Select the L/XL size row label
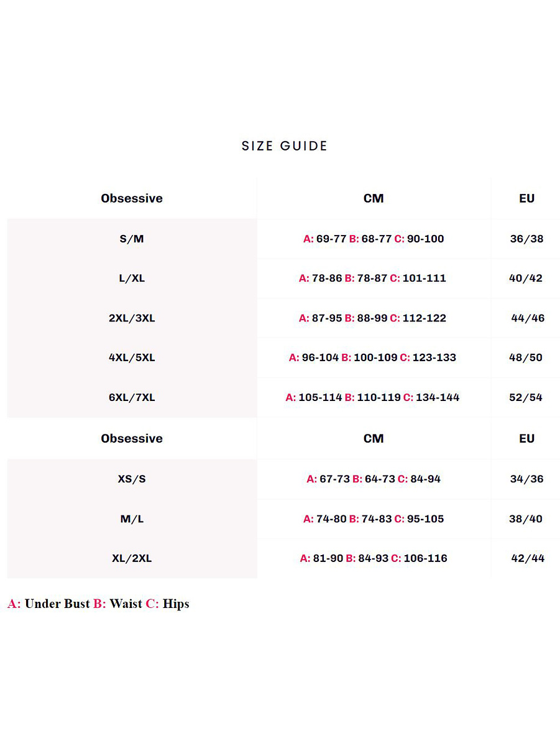Viewport: 560px width, 746px height. (x=132, y=279)
